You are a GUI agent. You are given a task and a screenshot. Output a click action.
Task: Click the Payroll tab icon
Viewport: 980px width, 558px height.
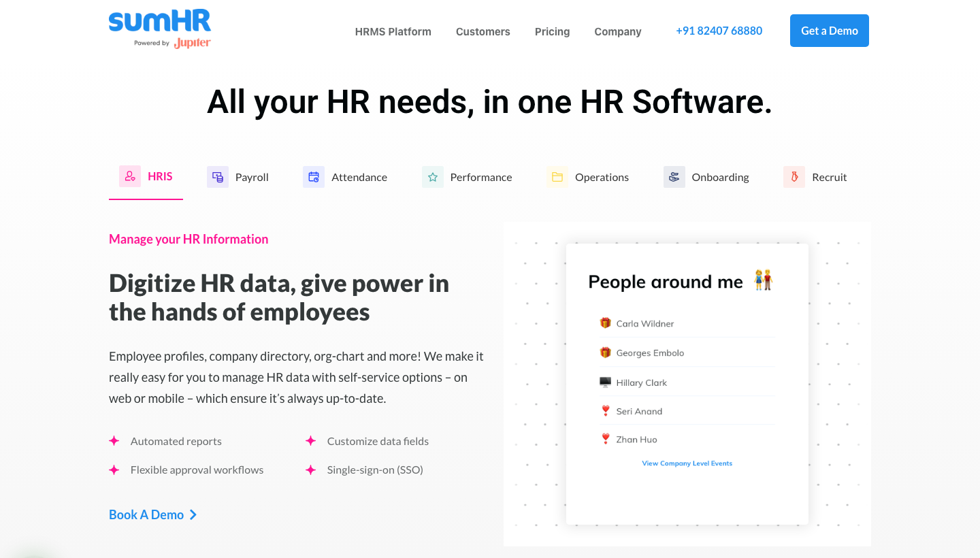[218, 177]
